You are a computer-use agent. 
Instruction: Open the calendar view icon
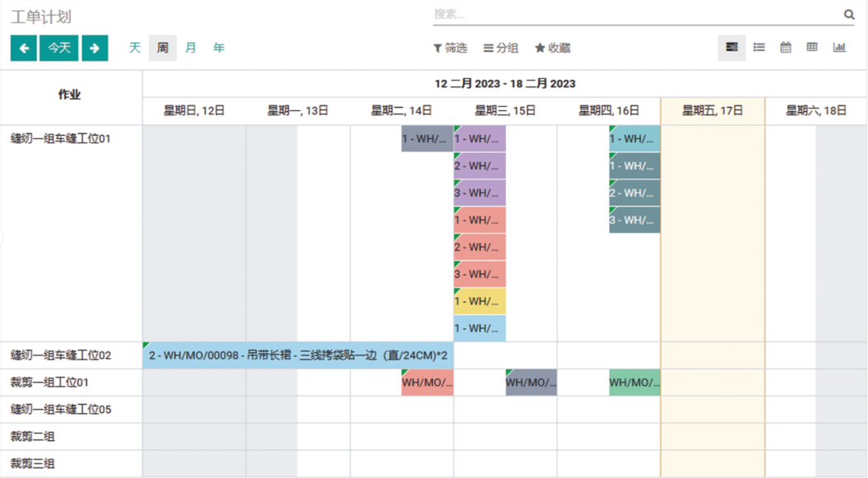[786, 48]
